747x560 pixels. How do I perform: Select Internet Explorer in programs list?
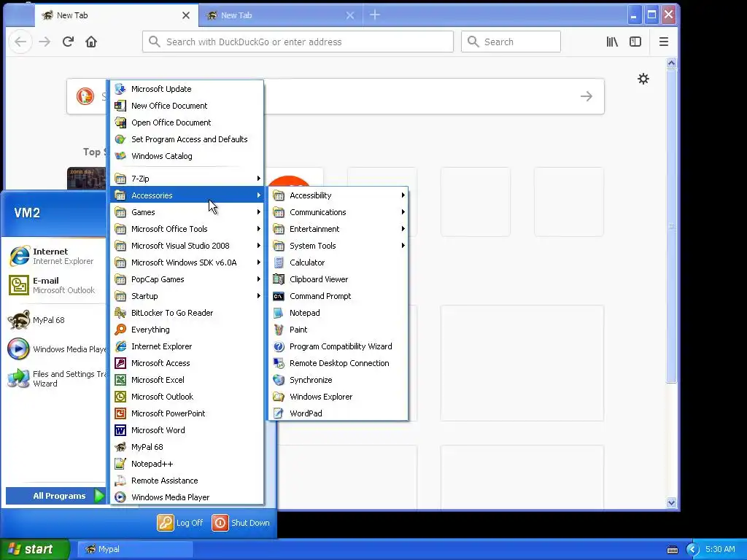(187, 346)
